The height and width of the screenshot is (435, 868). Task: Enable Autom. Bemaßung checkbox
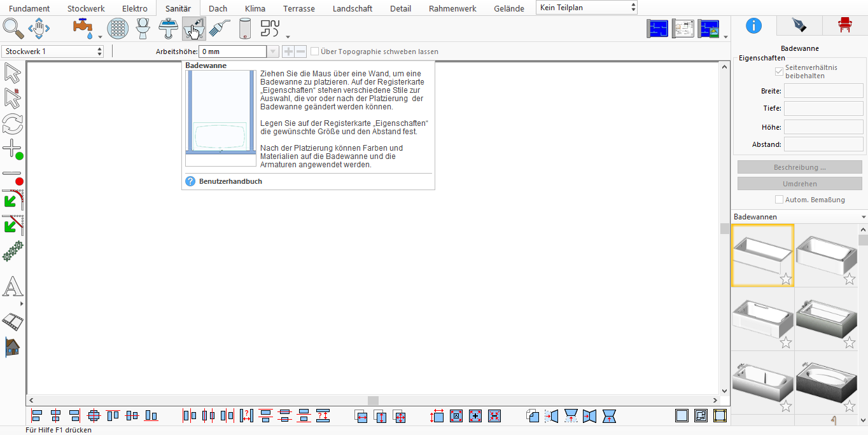779,200
